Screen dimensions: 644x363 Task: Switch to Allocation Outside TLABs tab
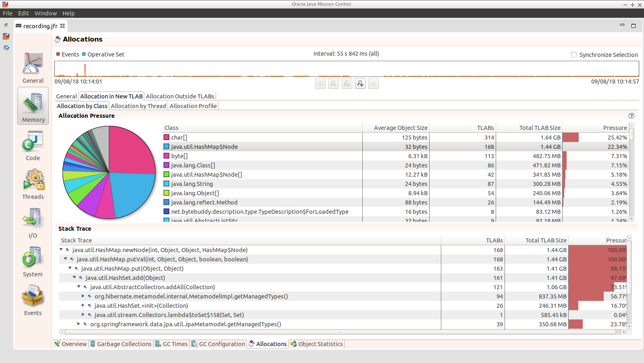coord(180,96)
